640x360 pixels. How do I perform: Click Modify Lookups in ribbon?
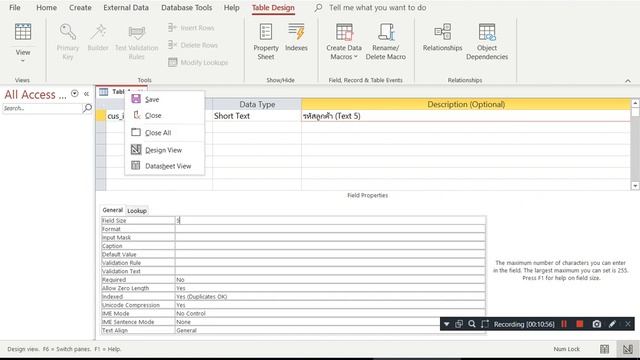point(198,62)
